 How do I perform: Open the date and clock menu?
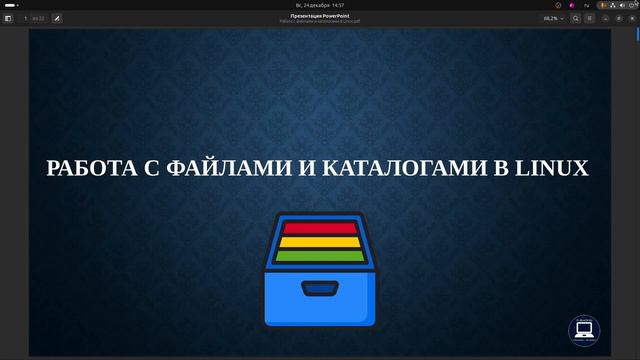[x=320, y=5]
